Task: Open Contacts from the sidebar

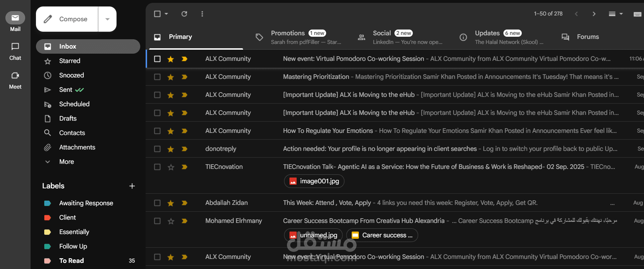Action: pos(88,133)
